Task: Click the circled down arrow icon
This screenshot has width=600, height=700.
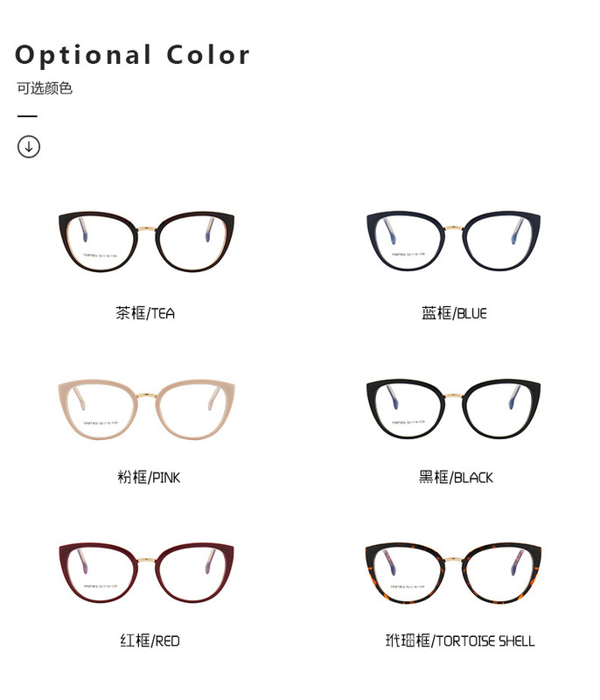Action: click(x=29, y=146)
